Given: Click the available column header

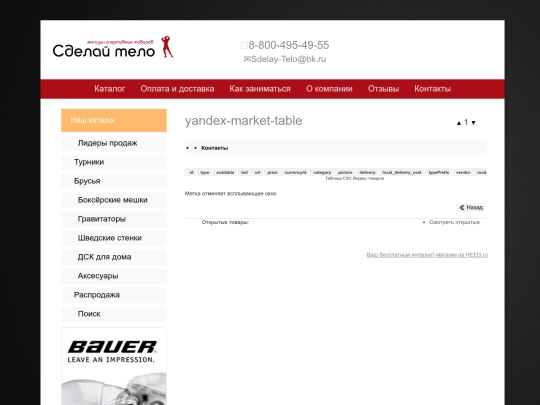Looking at the screenshot, I should (x=225, y=172).
